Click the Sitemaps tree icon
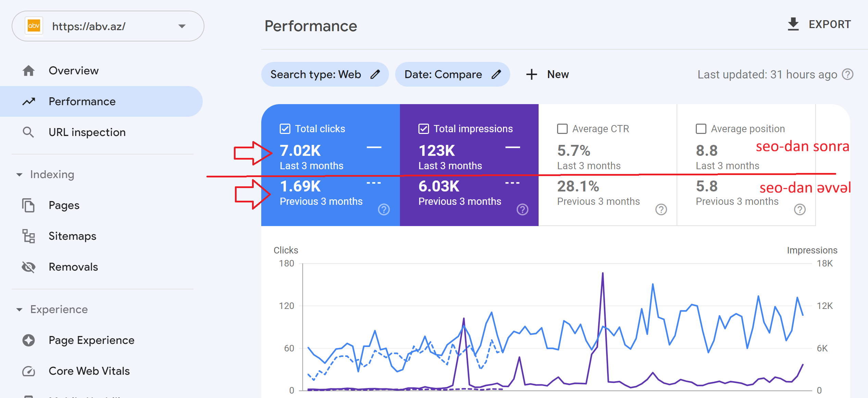Screen dimensions: 868x398 pyautogui.click(x=28, y=236)
